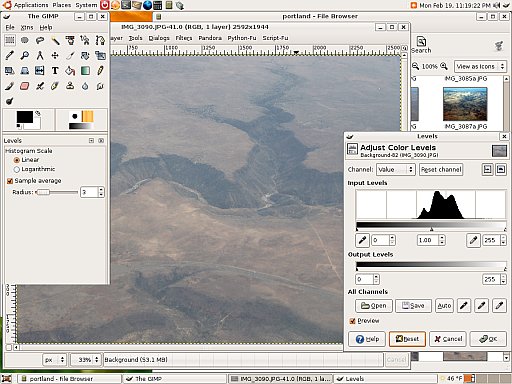Open the Channel Value dropdown
512x384 pixels.
[x=396, y=169]
